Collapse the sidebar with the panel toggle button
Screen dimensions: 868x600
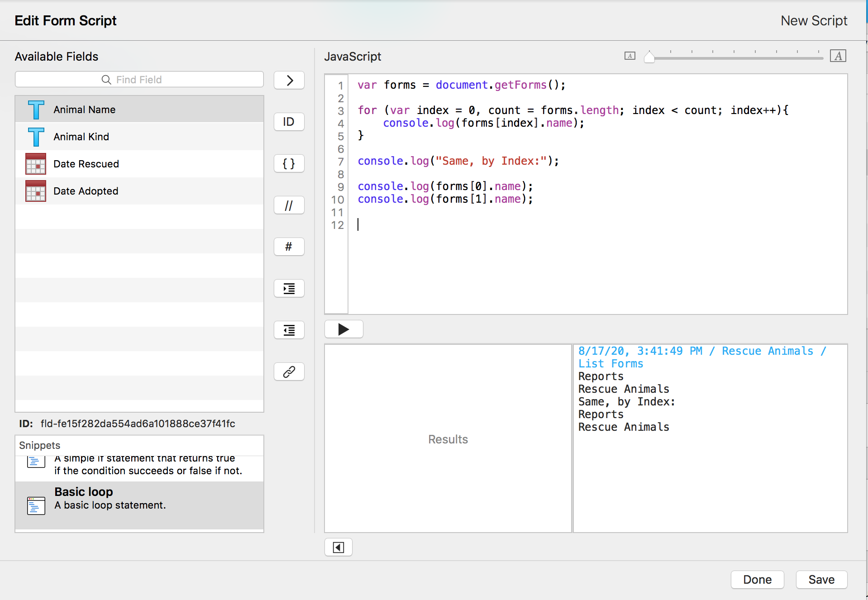point(338,548)
